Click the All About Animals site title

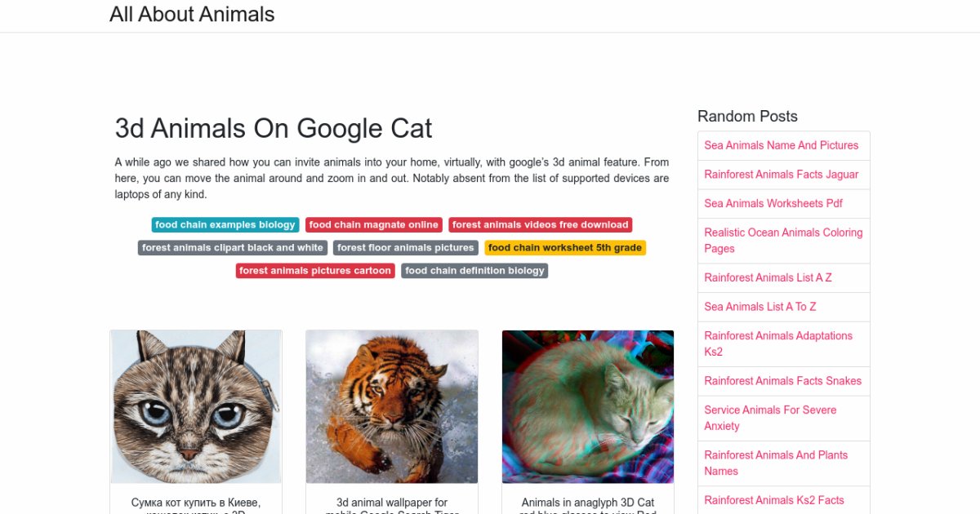point(192,15)
